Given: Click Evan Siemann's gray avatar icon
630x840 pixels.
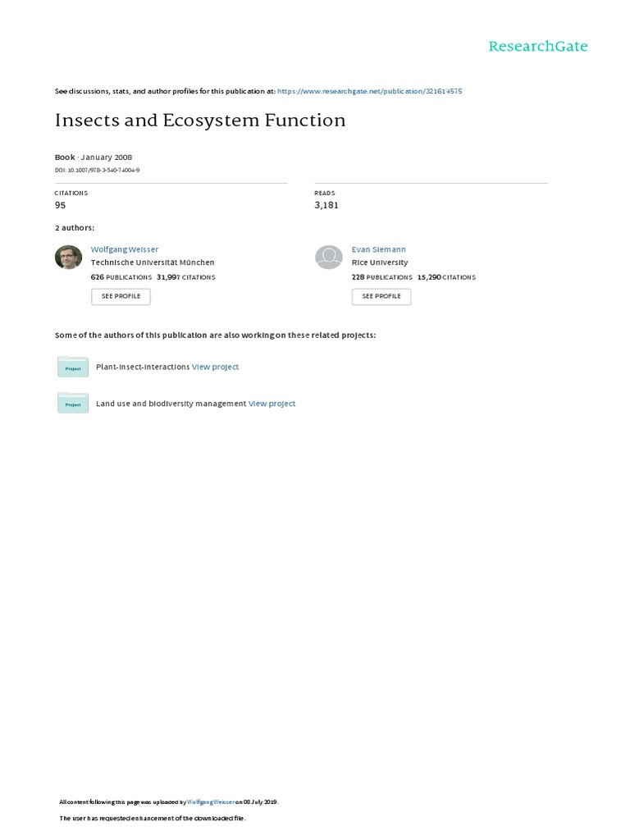Looking at the screenshot, I should click(x=329, y=258).
